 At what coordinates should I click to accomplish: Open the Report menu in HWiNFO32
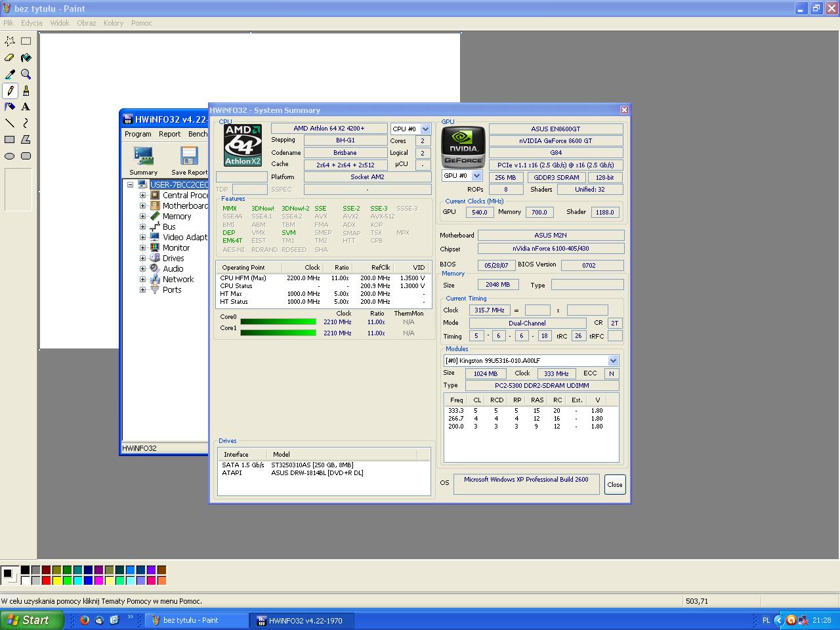(169, 134)
